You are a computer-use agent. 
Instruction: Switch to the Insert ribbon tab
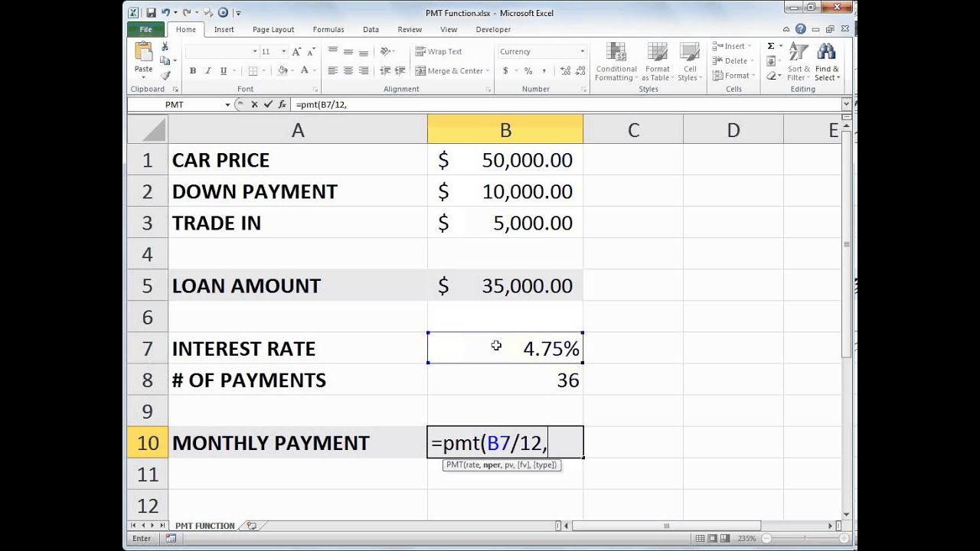pyautogui.click(x=224, y=29)
